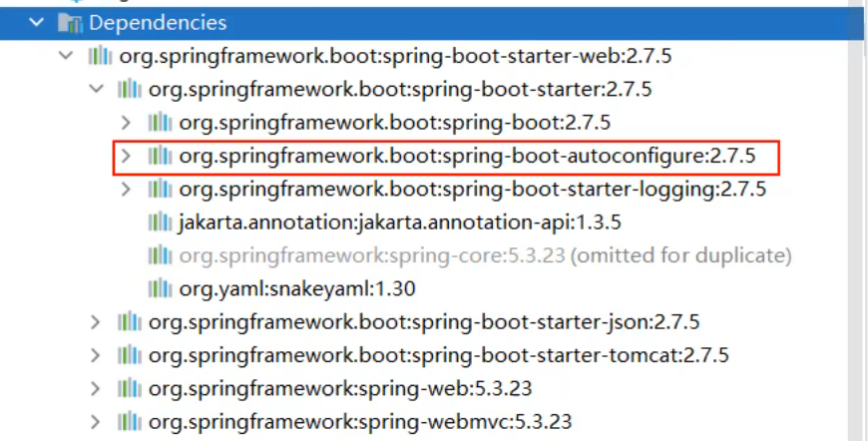Click the Dependencies folder icon
Image resolution: width=868 pixels, height=441 pixels.
(70, 22)
